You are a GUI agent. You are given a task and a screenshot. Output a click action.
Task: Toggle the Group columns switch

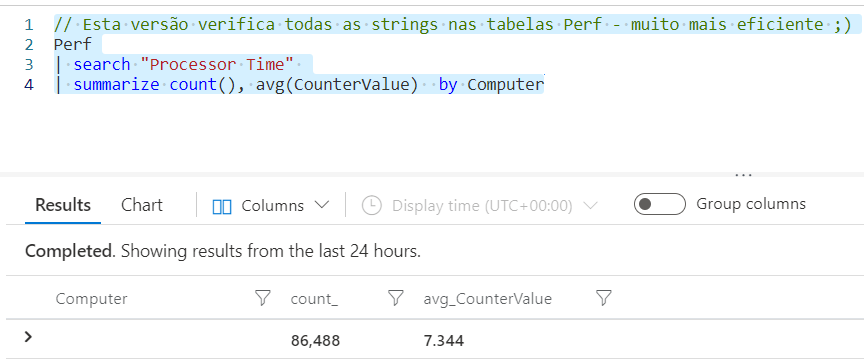660,205
